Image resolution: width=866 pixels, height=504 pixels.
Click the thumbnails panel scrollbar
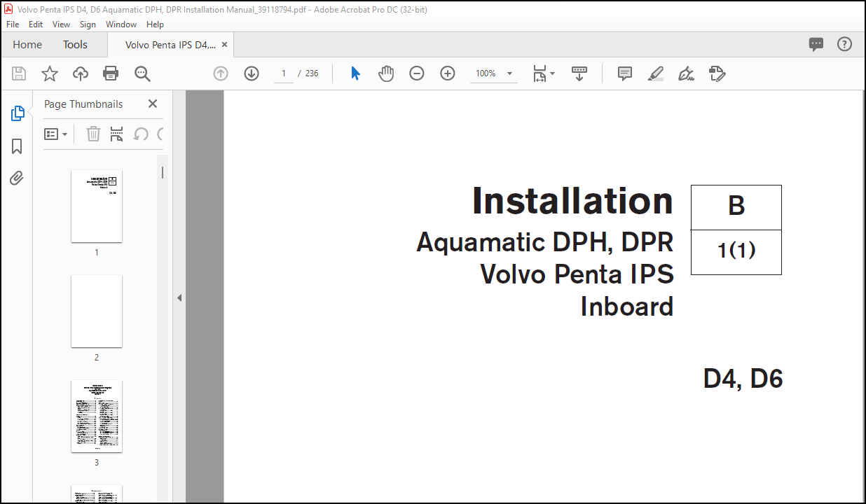click(x=163, y=172)
